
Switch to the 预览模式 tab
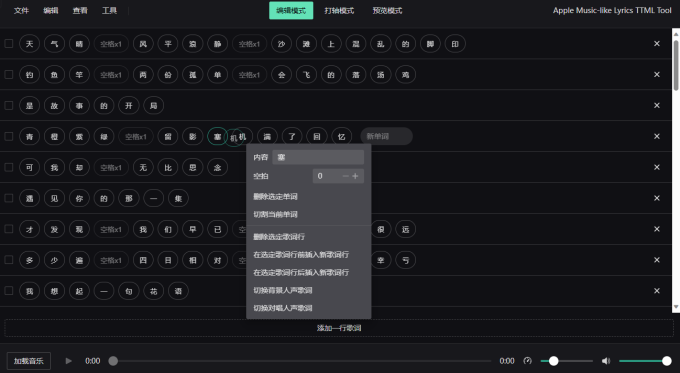387,10
